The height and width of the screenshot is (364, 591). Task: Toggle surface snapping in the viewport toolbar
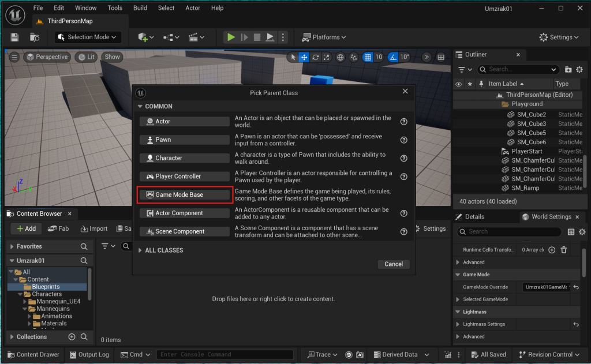point(354,57)
